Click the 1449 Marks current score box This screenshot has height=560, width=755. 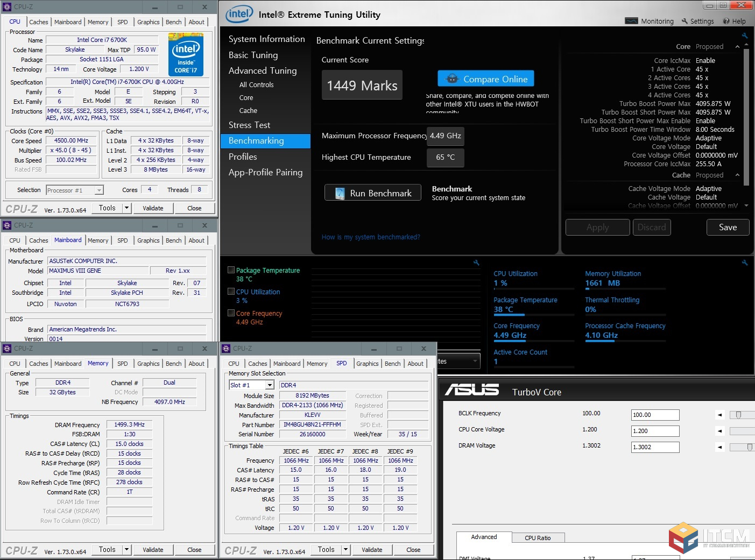coord(362,85)
